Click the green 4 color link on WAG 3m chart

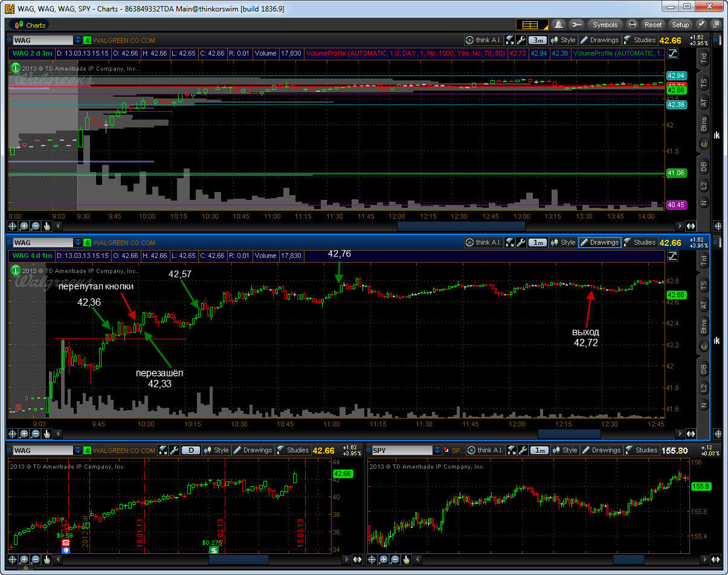click(x=88, y=40)
